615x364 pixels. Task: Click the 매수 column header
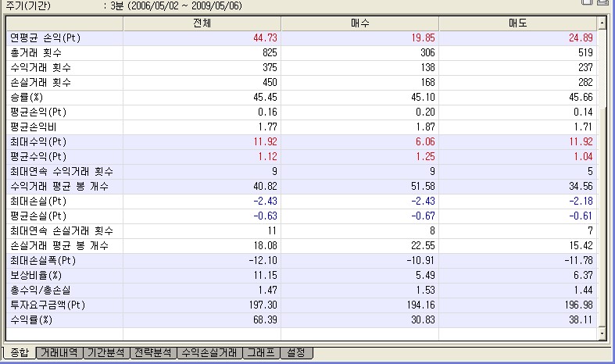(359, 23)
